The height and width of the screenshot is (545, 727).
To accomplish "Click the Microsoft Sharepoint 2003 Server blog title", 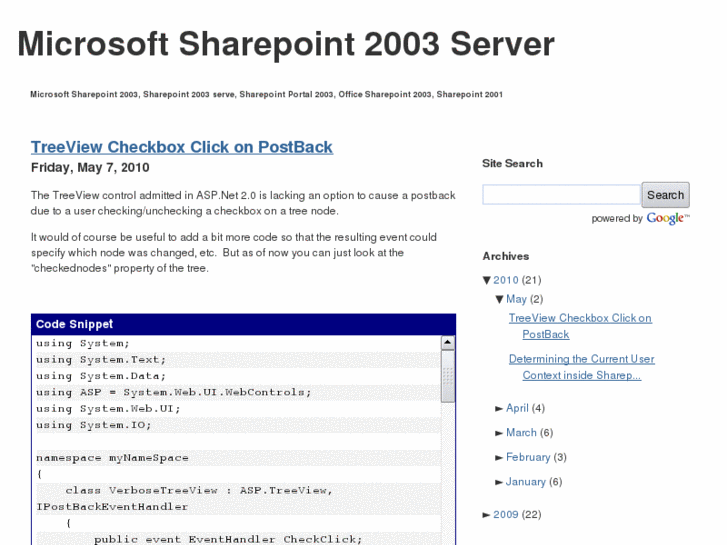I will pos(286,44).
